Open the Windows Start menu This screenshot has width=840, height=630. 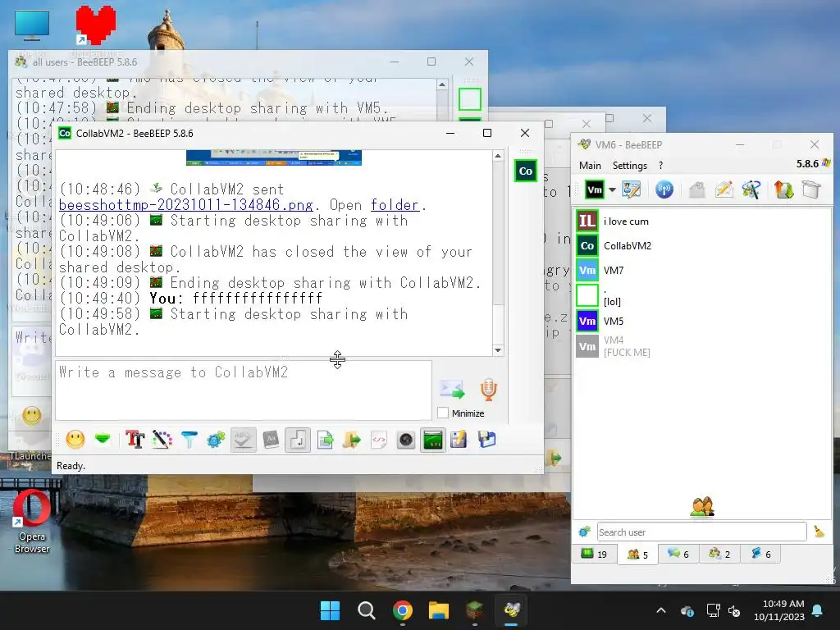click(330, 610)
